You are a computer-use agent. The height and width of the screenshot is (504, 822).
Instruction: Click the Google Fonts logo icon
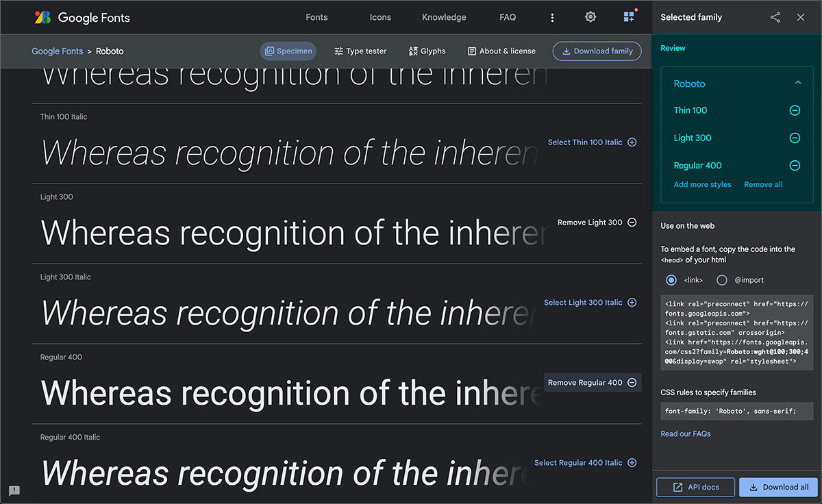[x=42, y=18]
